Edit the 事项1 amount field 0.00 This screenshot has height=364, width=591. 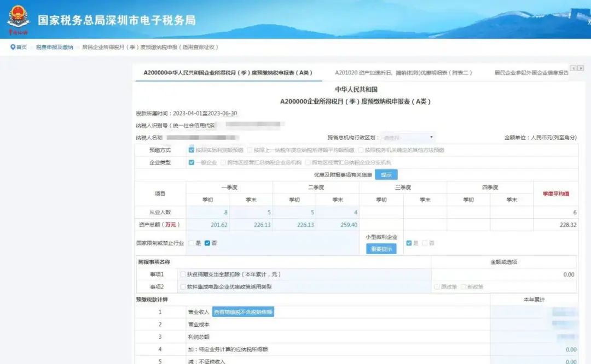coord(504,274)
